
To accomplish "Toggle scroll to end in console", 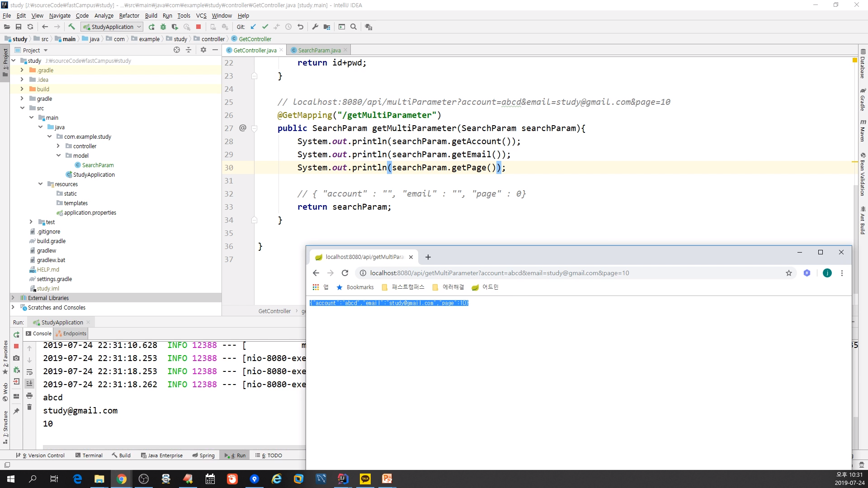I will pyautogui.click(x=29, y=383).
